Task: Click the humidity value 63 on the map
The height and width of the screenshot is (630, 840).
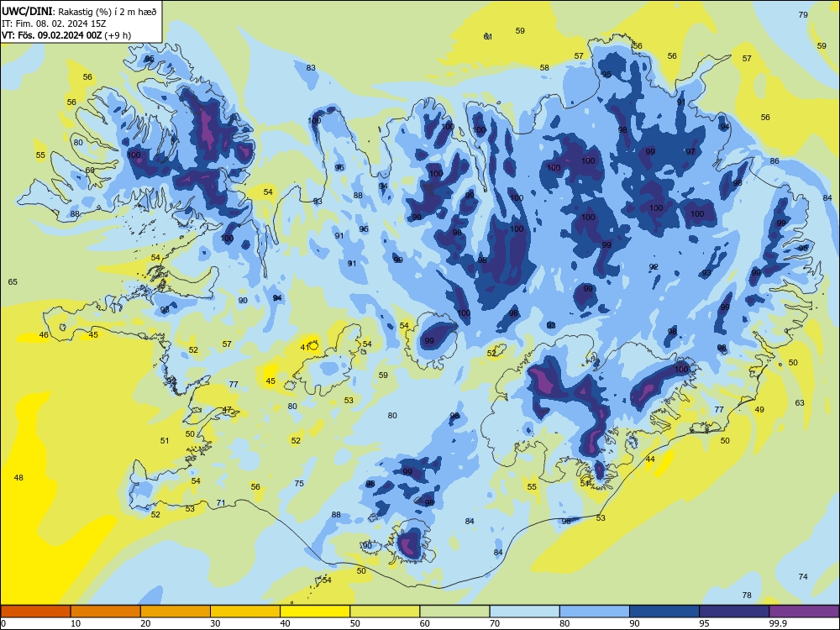Action: 800,402
